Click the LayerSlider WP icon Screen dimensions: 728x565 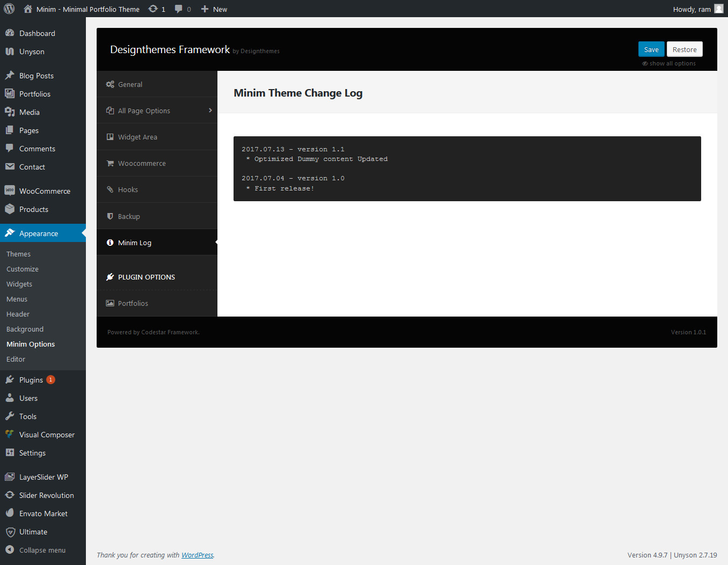(x=10, y=476)
